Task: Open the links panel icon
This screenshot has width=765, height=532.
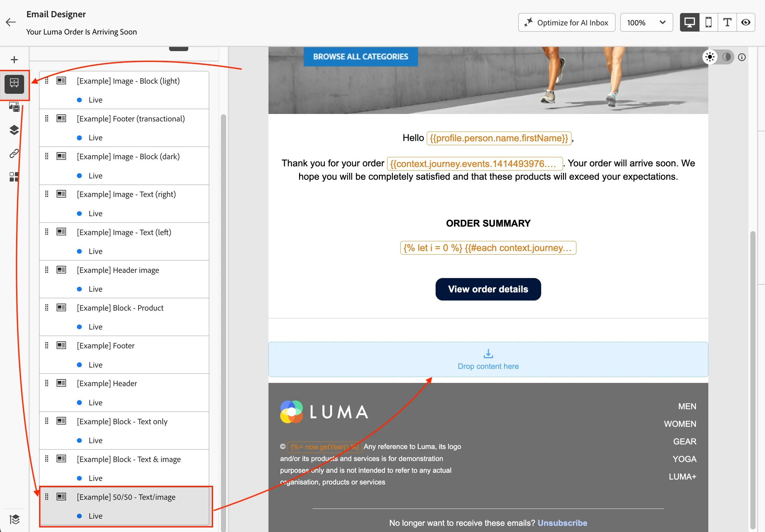Action: (x=14, y=153)
